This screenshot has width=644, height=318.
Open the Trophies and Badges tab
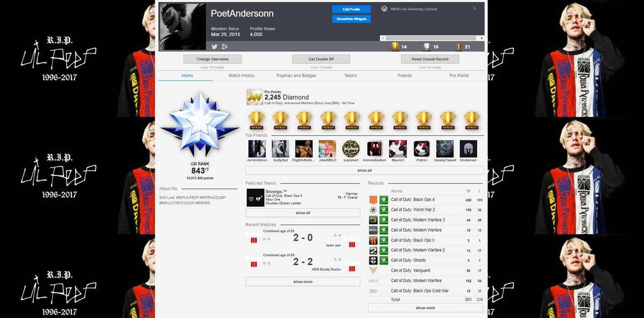296,76
